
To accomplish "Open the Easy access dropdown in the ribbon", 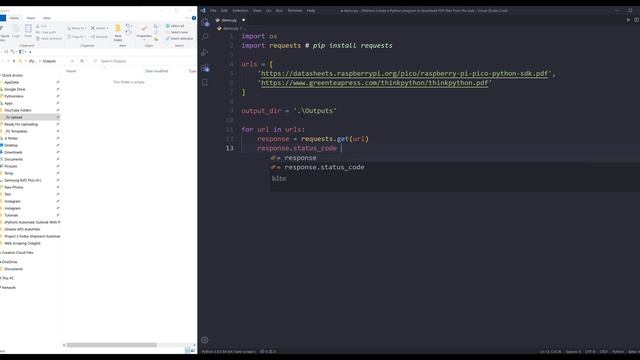I will click(x=129, y=32).
